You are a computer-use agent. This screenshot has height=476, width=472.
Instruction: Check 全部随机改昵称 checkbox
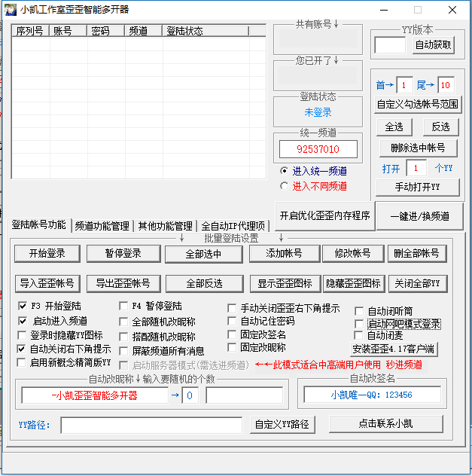123,322
